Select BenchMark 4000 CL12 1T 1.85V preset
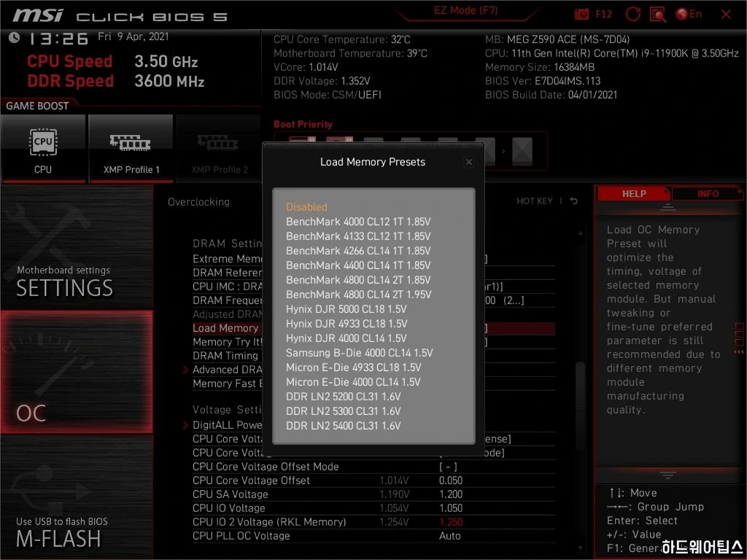The image size is (747, 560). 358,222
